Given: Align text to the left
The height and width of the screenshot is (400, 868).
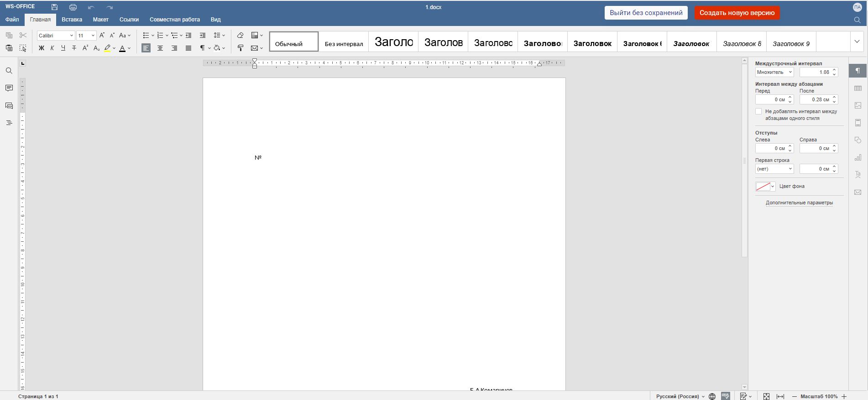Looking at the screenshot, I should pyautogui.click(x=146, y=48).
